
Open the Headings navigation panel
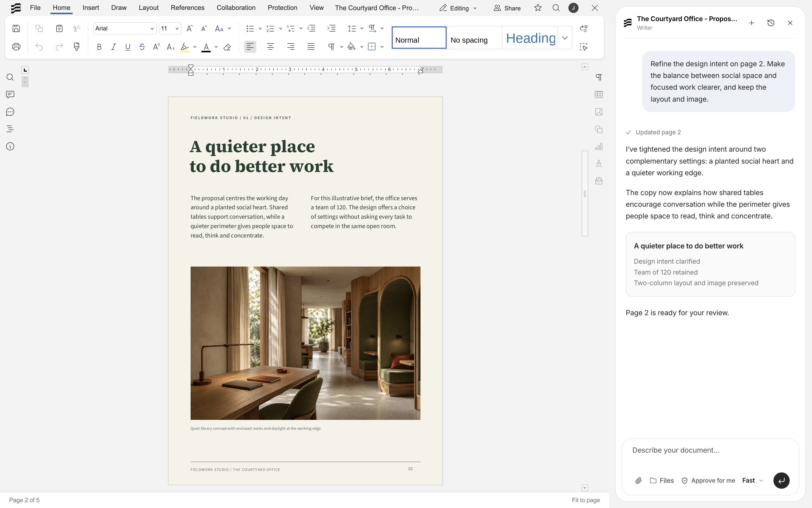point(10,129)
